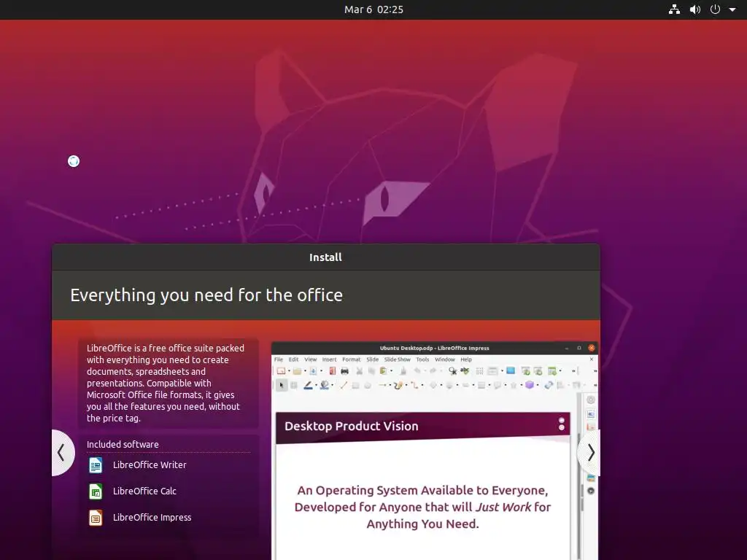This screenshot has height=560, width=747.
Task: Click the LibreOffice Impress icon
Action: click(96, 517)
